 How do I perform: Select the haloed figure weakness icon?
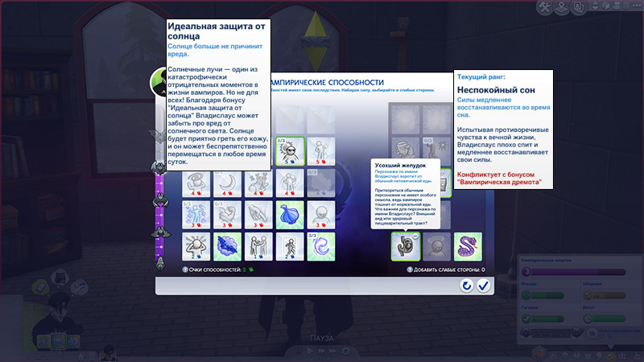[x=436, y=247]
